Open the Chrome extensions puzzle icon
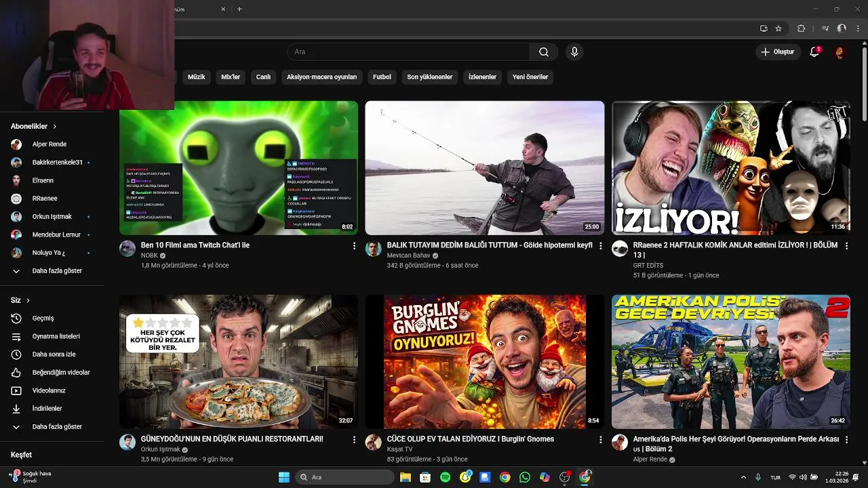This screenshot has height=488, width=868. click(x=801, y=28)
